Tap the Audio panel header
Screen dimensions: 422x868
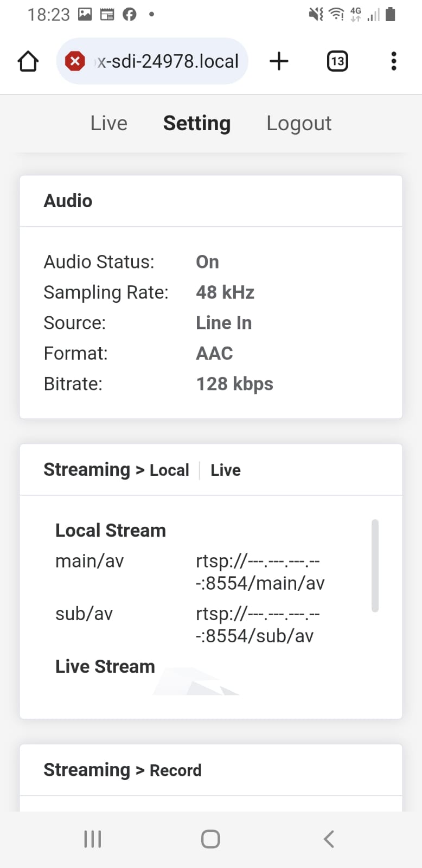click(68, 201)
